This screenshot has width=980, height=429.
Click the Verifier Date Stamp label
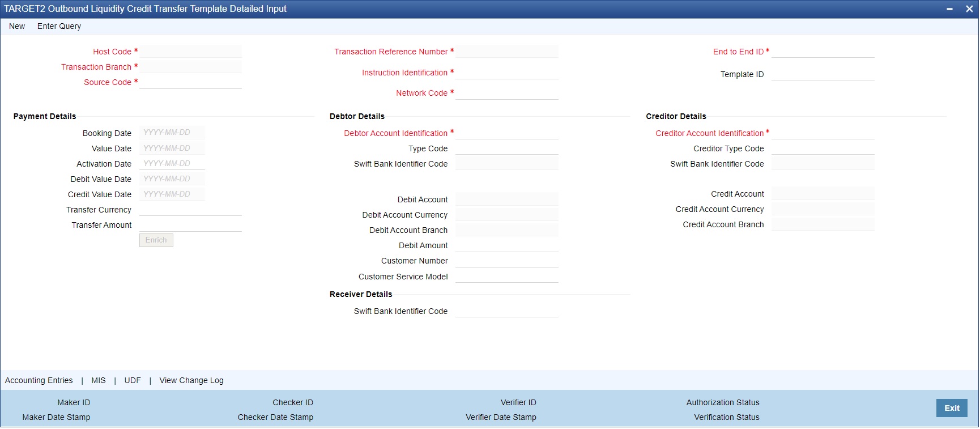[501, 417]
